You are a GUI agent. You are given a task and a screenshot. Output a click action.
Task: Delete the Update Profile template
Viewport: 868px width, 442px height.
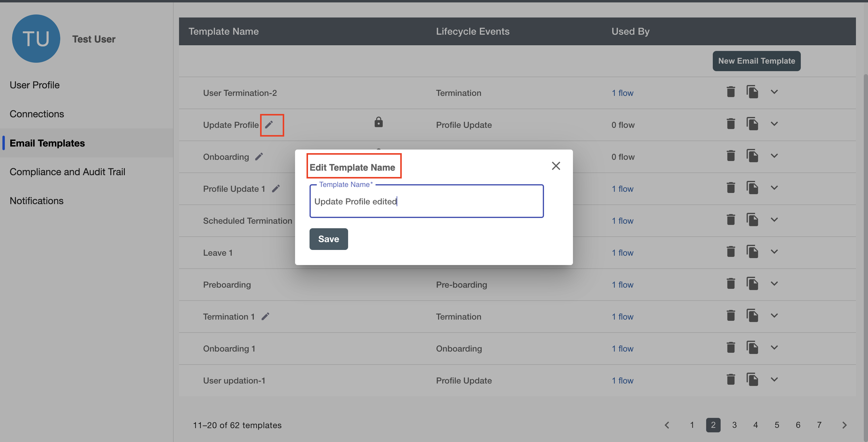[731, 124]
